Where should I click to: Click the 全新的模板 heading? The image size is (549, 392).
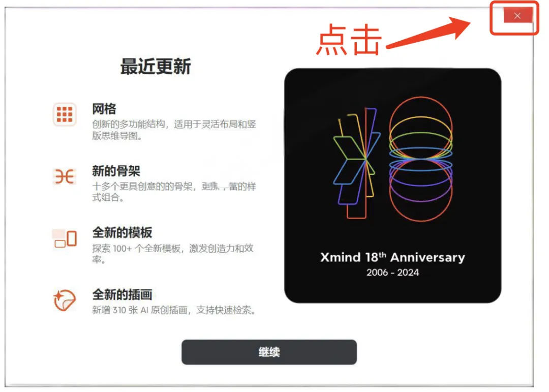coord(122,233)
